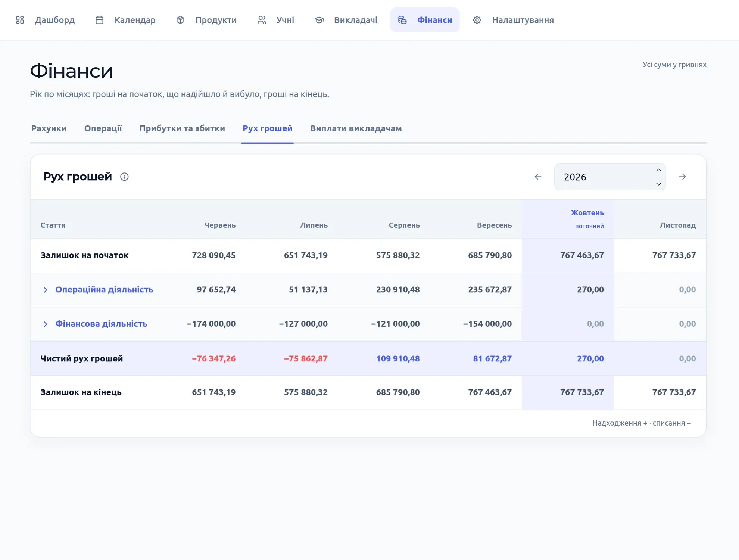Viewport: 739px width, 560px height.
Task: Open Settings gear icon
Action: point(477,20)
